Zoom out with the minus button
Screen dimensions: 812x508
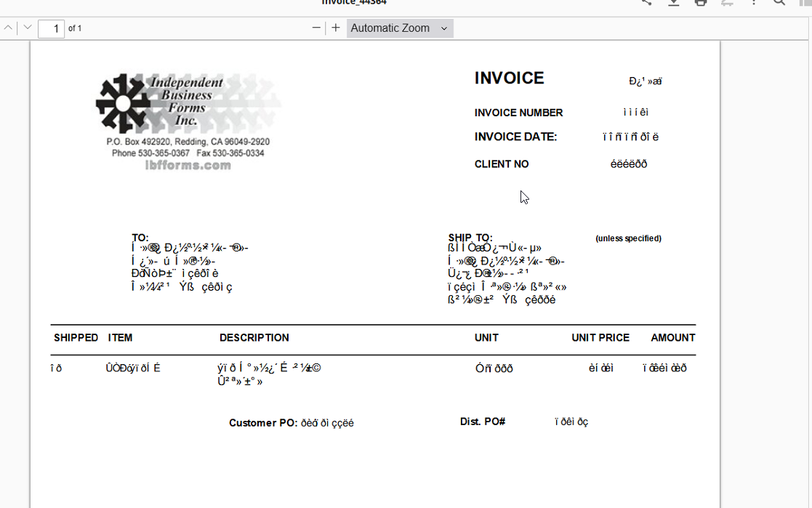[x=316, y=28]
